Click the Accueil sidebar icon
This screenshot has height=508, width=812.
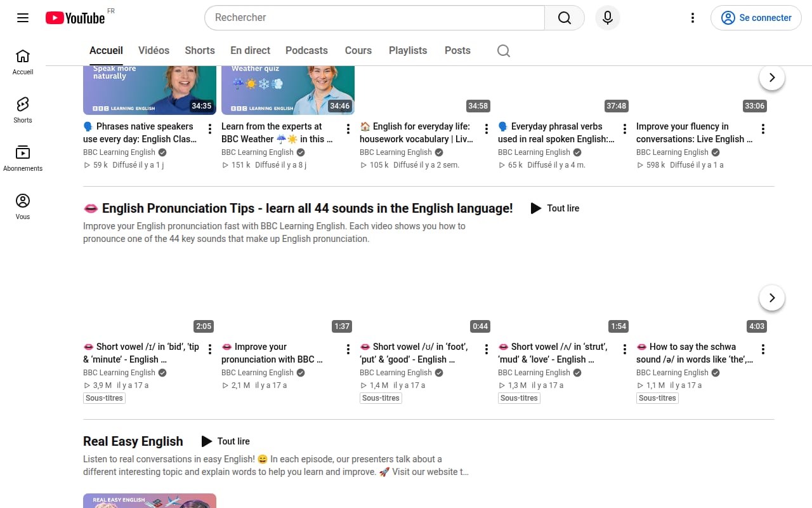[23, 62]
